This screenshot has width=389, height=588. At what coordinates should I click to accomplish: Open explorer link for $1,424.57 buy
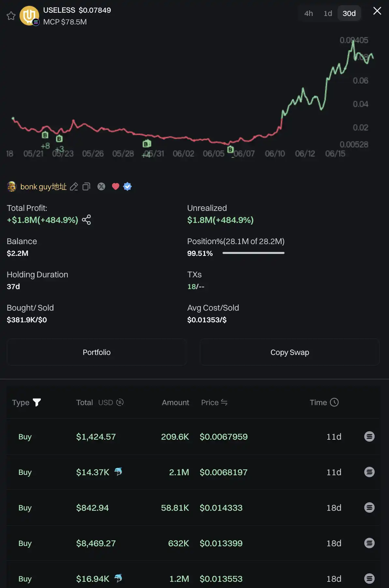369,436
